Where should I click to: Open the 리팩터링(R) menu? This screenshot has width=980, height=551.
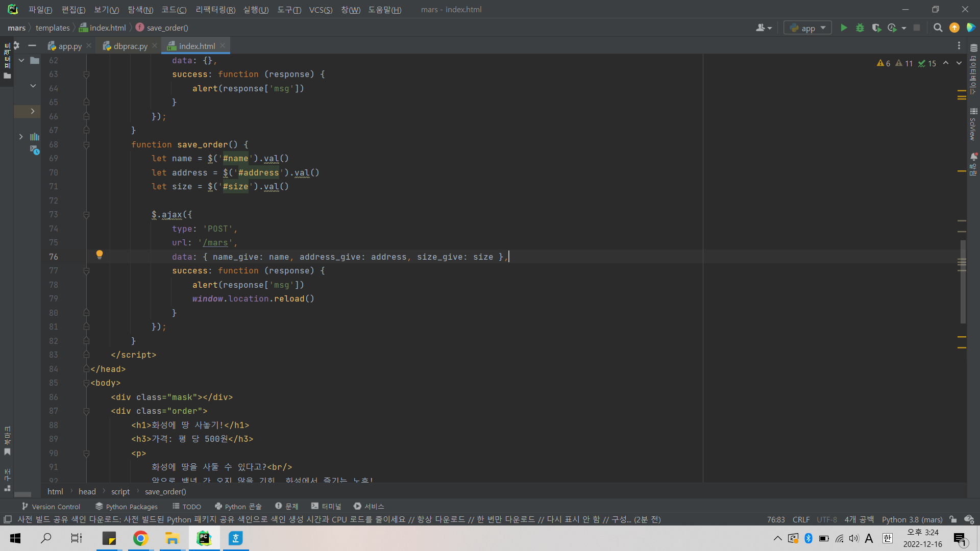(215, 10)
